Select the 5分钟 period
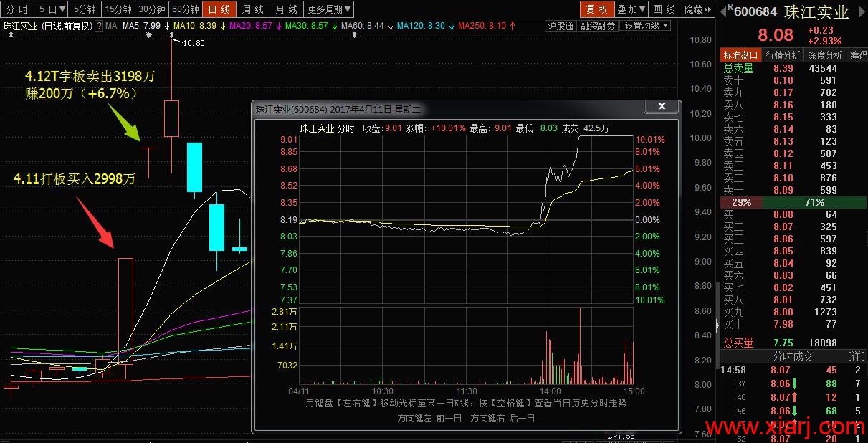Screen dimensions: 868x443 click(85, 9)
